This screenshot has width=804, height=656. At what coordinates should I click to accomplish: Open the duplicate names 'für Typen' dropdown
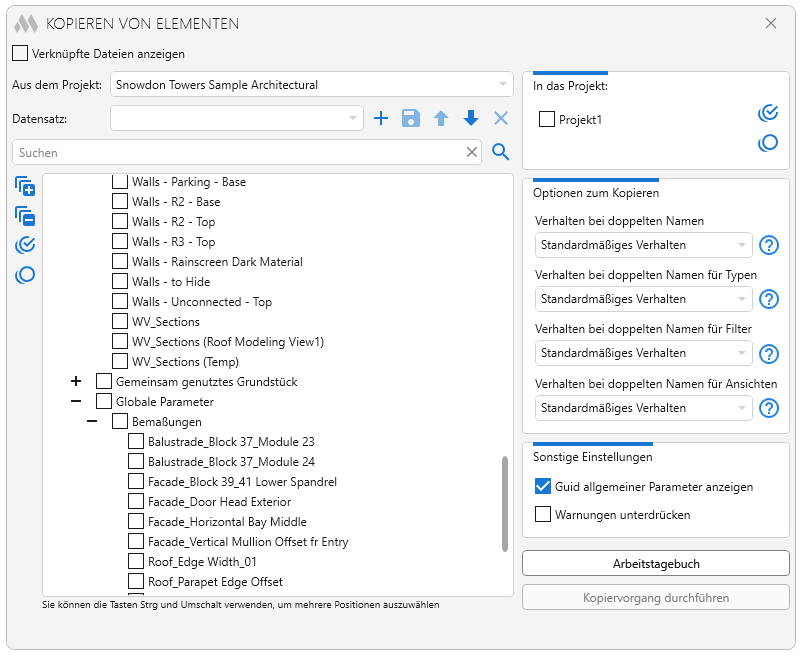pyautogui.click(x=644, y=299)
